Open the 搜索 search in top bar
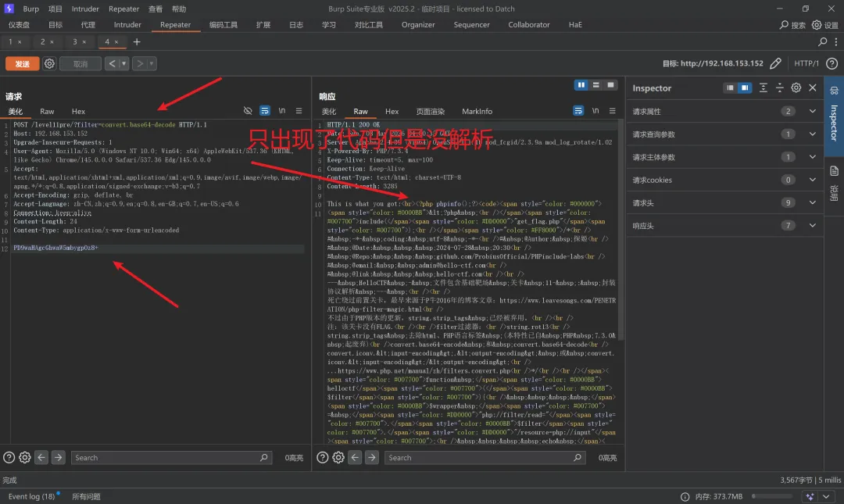Viewport: 844px width, 504px height. tap(792, 25)
